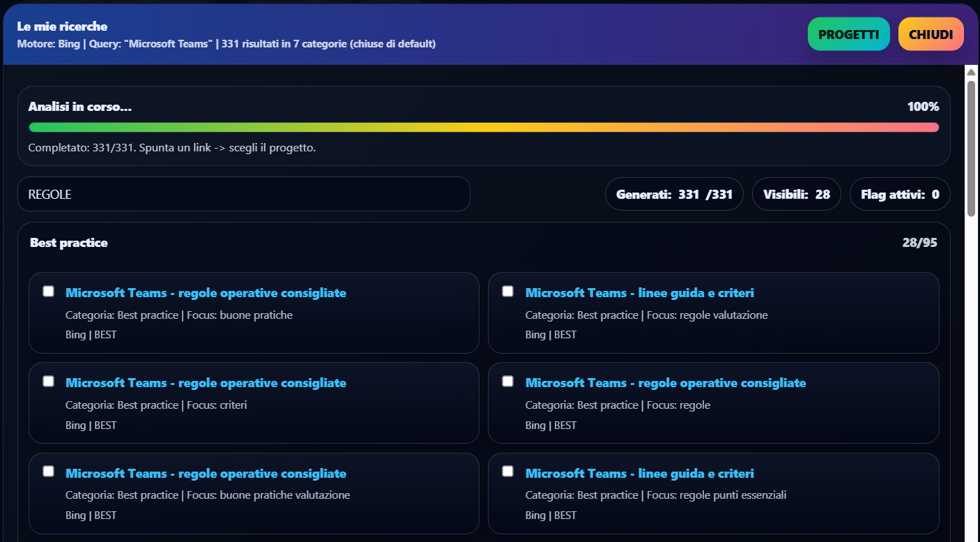
Task: Flag the 'buone pratiche valutazione' card checkbox
Action: (48, 472)
